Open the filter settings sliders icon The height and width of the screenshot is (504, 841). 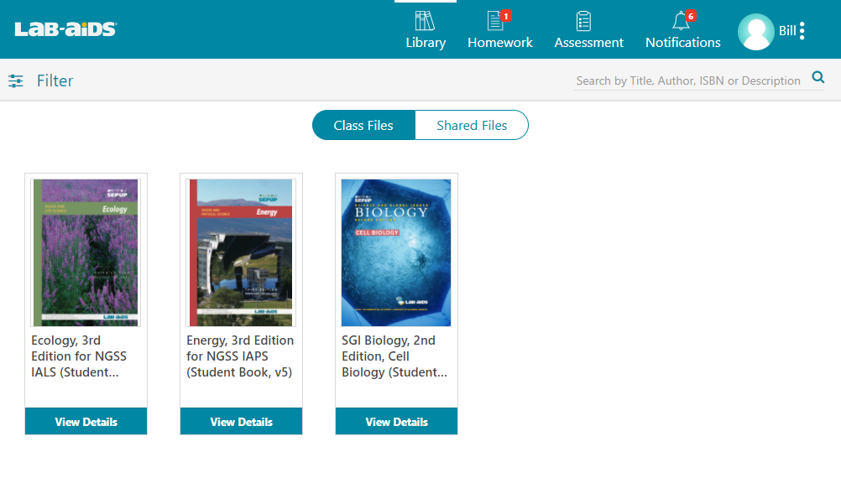pos(16,81)
